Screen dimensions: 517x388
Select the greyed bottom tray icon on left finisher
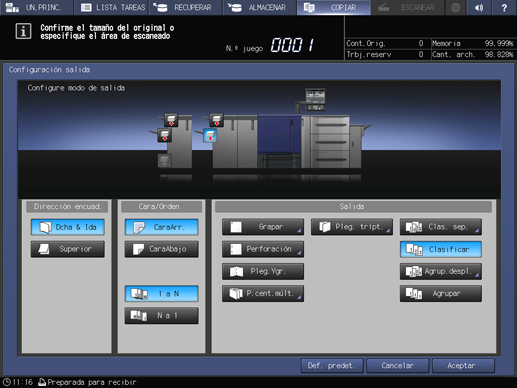(164, 161)
